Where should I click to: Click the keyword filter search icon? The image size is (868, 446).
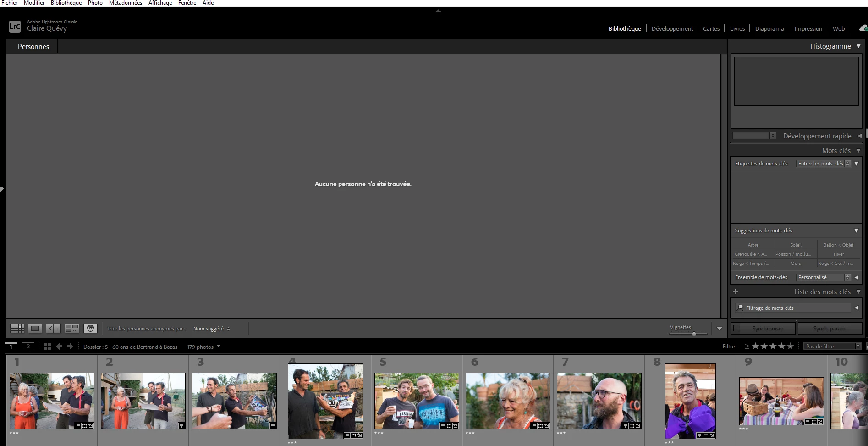point(740,308)
